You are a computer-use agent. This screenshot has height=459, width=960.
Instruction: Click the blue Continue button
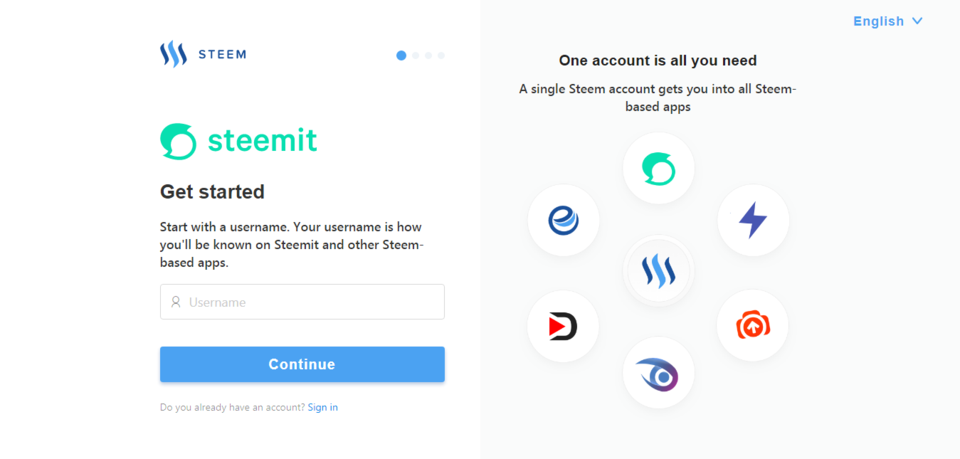[x=302, y=364]
